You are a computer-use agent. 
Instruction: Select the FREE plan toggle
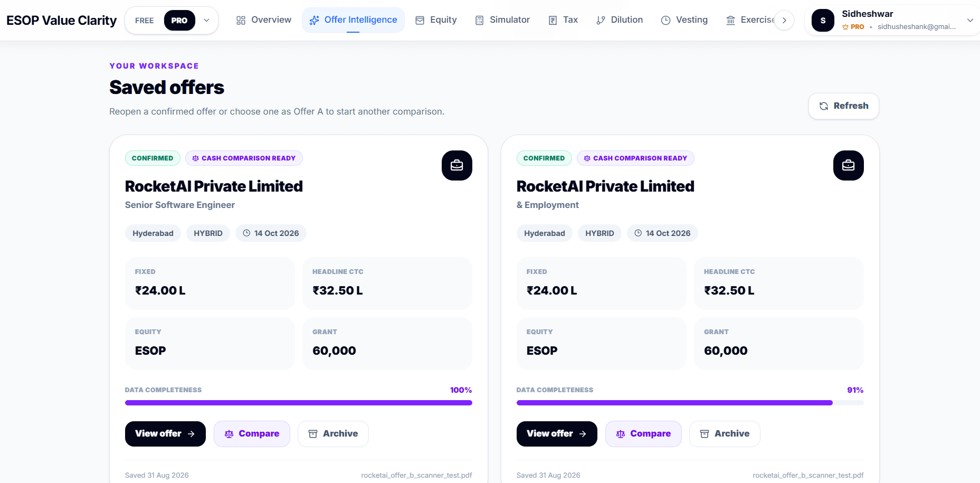[144, 21]
